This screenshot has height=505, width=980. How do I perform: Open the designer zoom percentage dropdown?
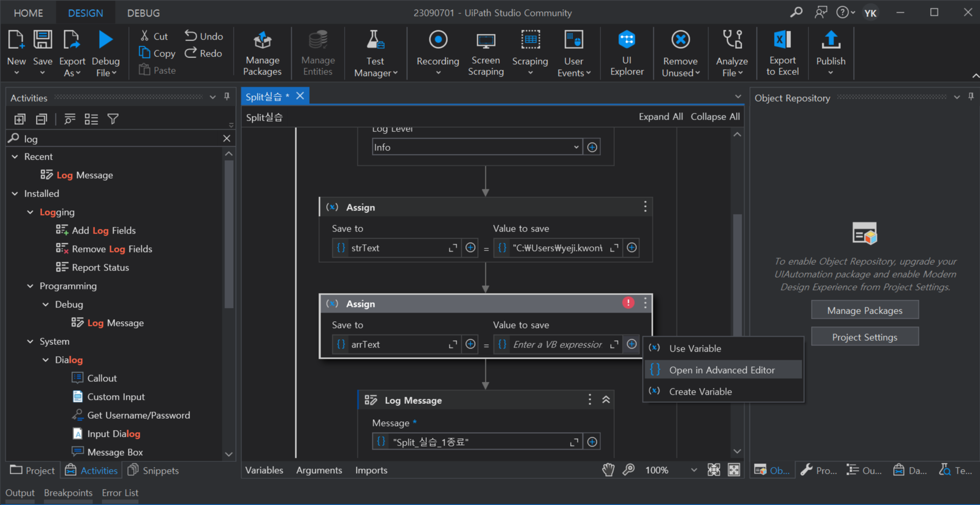click(x=693, y=470)
